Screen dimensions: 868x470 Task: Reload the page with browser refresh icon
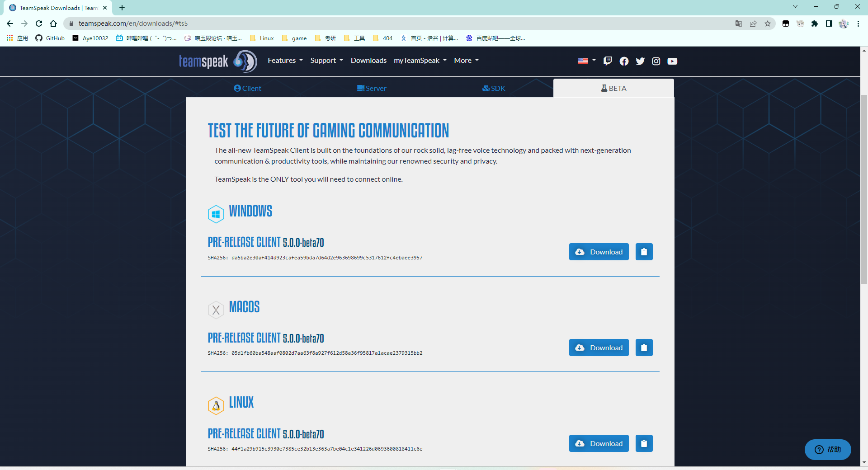pyautogui.click(x=39, y=23)
